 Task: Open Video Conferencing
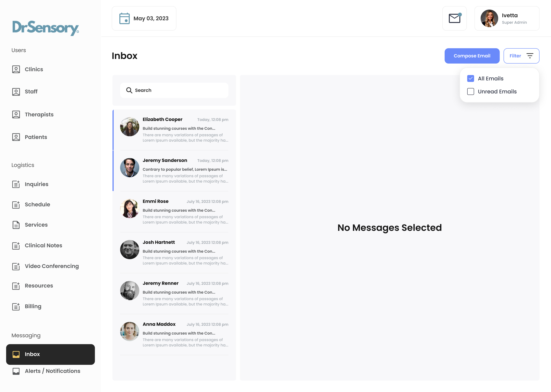[x=52, y=266]
